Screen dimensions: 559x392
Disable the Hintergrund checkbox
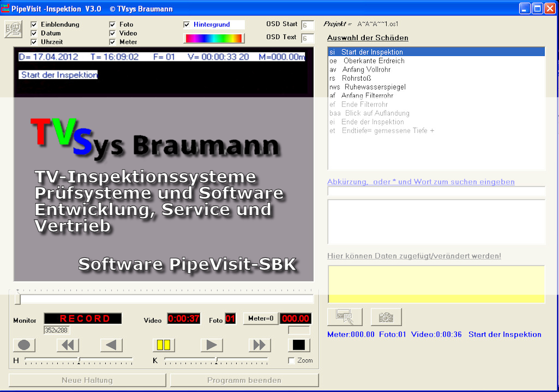click(x=187, y=25)
